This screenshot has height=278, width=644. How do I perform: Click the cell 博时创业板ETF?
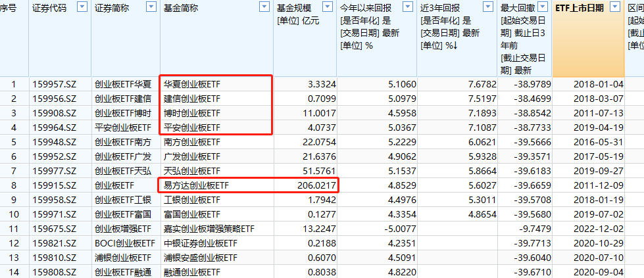tap(217, 113)
